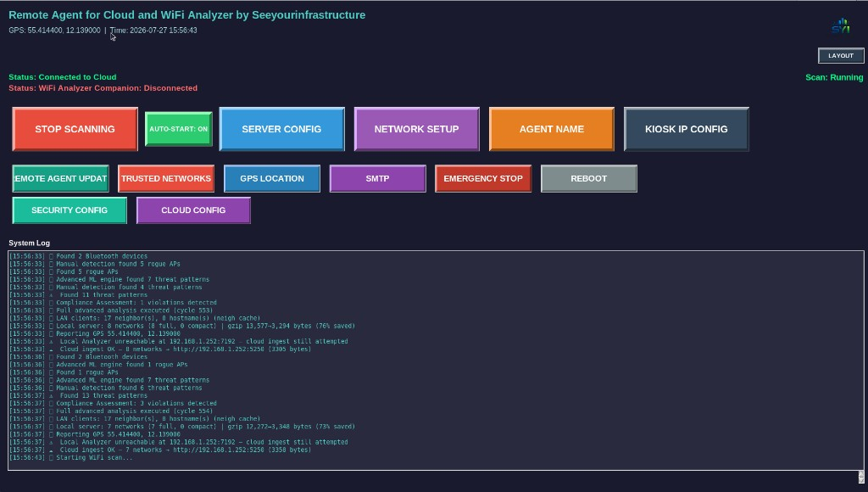This screenshot has width=868, height=492.
Task: Click the REMOTE AGENT UPDATE button
Action: coord(60,178)
